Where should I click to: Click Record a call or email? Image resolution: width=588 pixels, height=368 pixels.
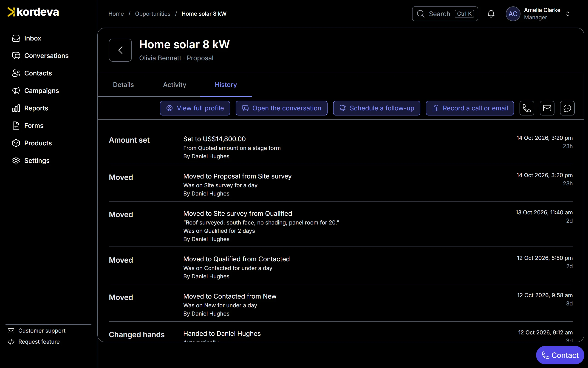pyautogui.click(x=470, y=108)
